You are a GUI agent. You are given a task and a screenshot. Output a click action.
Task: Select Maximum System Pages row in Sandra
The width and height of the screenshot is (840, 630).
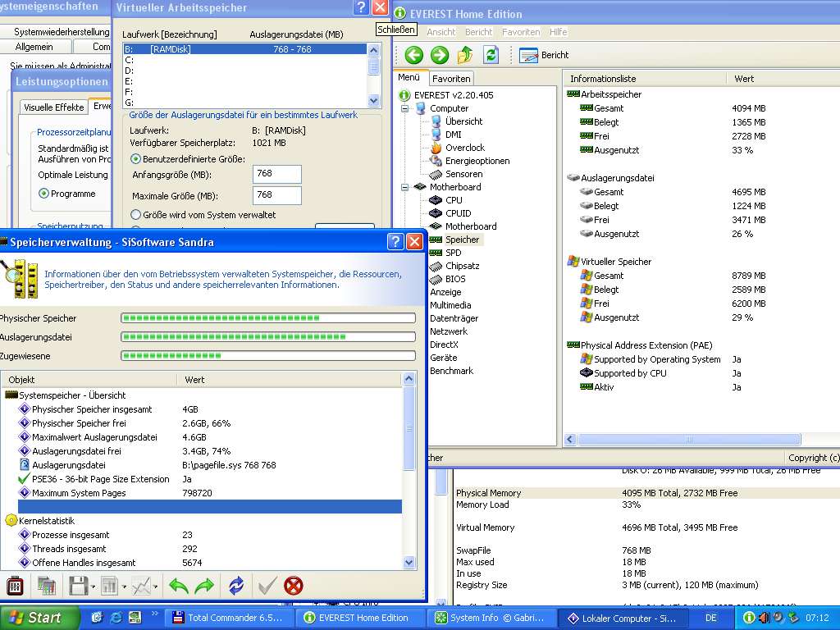point(210,493)
